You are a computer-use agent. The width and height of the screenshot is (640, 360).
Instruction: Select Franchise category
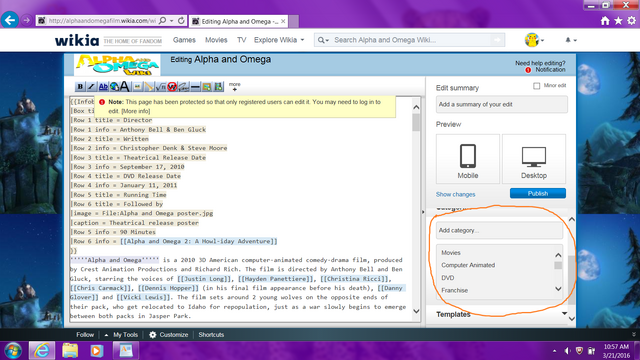coord(454,291)
